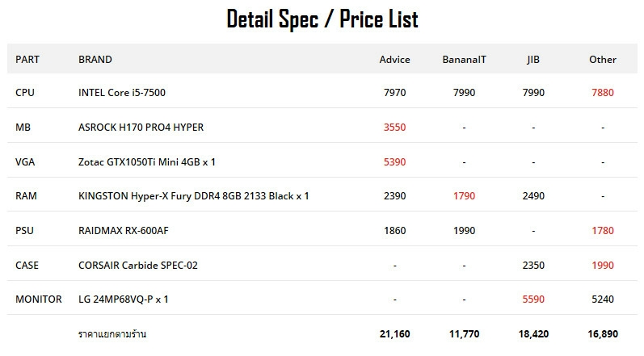This screenshot has width=644, height=356.
Task: Select KINGSTON Hyper-X Fury DDR4 RAM row
Action: (322, 196)
